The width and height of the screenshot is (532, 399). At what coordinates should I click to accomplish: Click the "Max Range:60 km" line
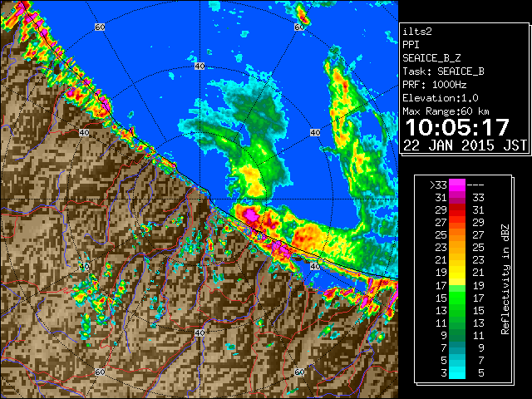[446, 111]
